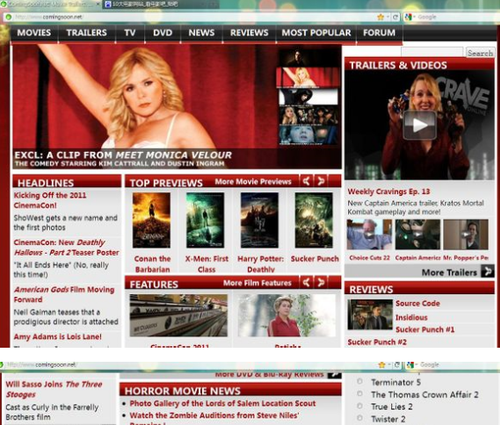The width and height of the screenshot is (500, 425).
Task: Open the Sucker Punch #2 review
Action: click(377, 342)
